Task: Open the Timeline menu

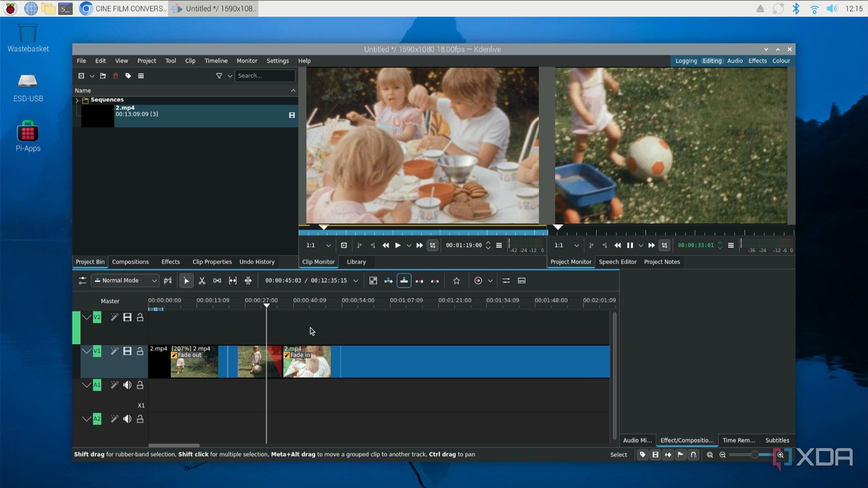Action: point(216,61)
